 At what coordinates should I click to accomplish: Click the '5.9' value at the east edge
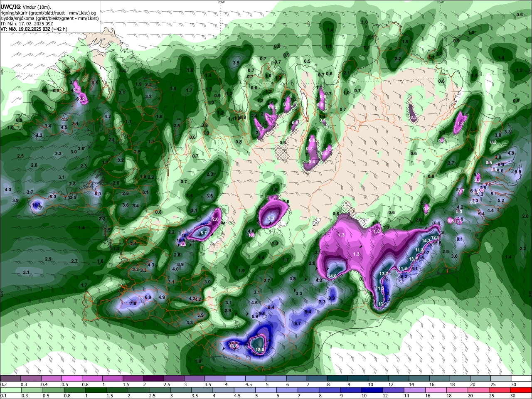click(518, 172)
